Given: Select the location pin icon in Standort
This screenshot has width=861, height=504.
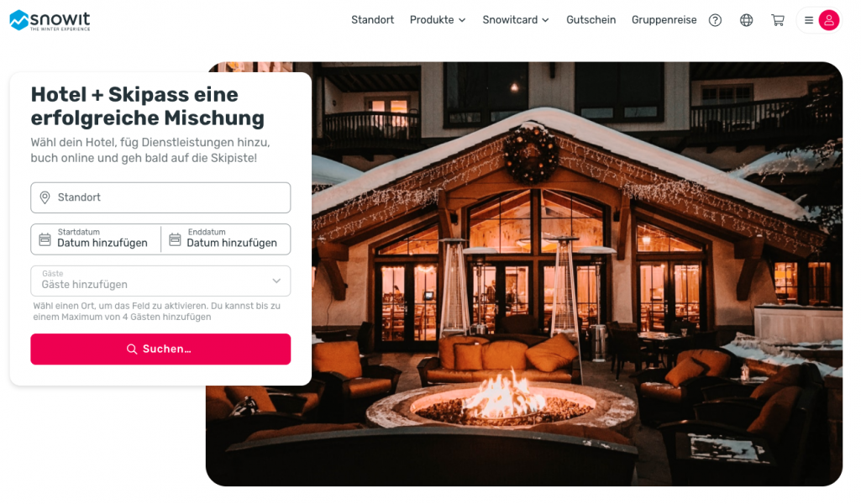Looking at the screenshot, I should click(x=45, y=197).
